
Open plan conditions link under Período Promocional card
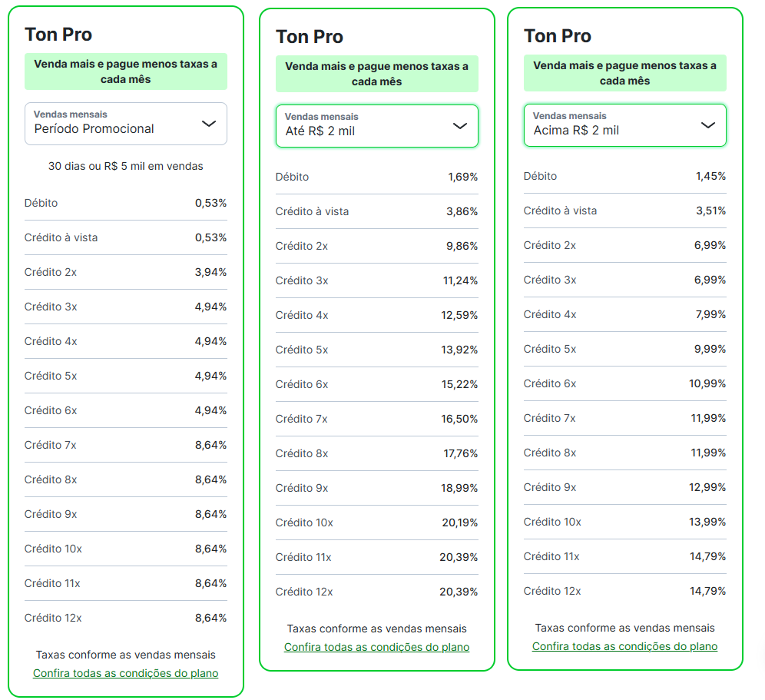125,673
